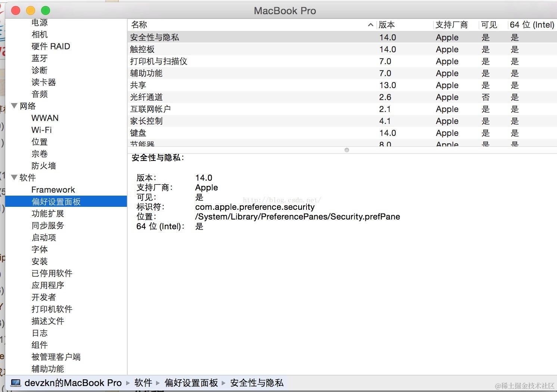The width and height of the screenshot is (557, 392).
Task: Sort by the 64 位 (Intel) column header
Action: click(532, 25)
